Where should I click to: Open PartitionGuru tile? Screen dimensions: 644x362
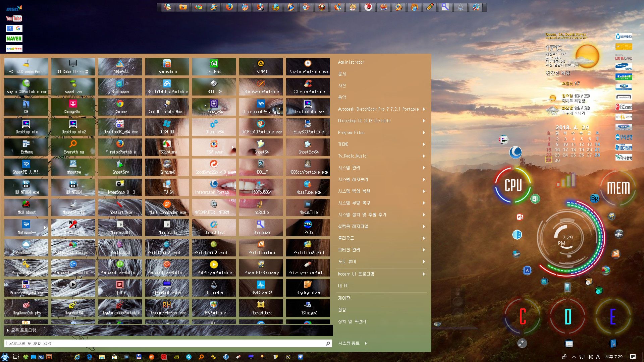261,247
